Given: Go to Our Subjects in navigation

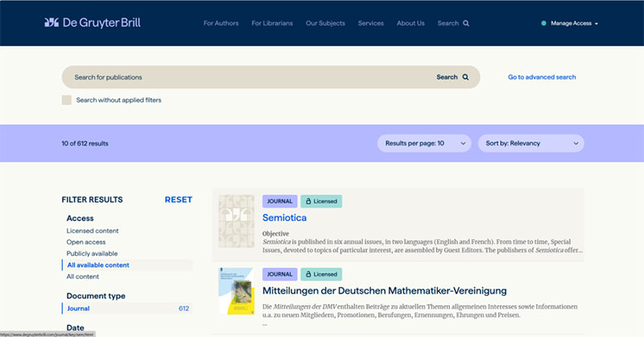Looking at the screenshot, I should tap(324, 23).
